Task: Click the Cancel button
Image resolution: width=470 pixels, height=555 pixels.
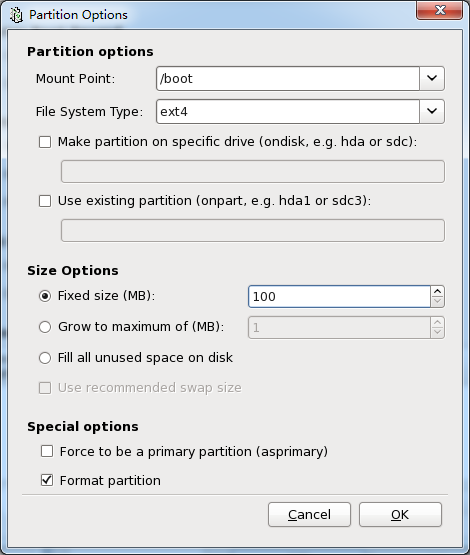Action: tap(309, 514)
